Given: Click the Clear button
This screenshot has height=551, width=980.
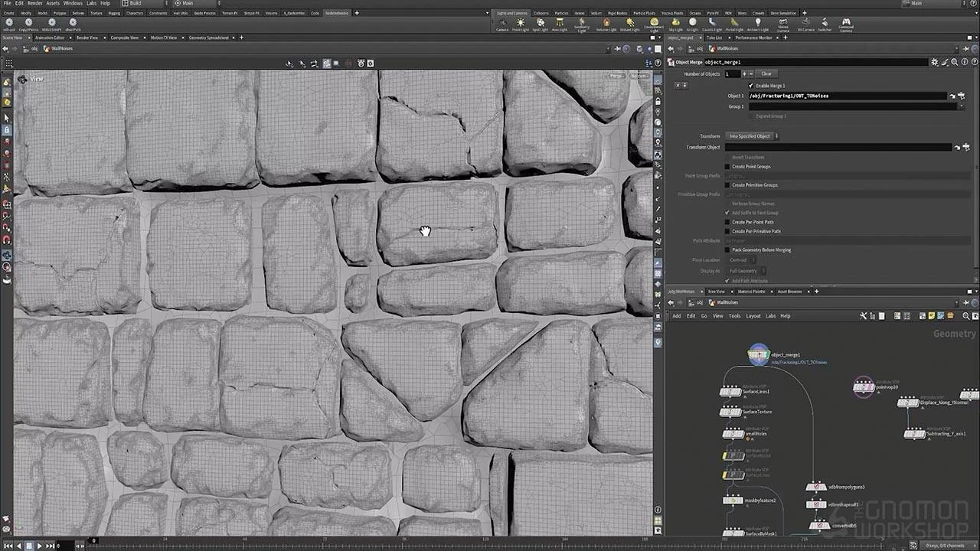Looking at the screenshot, I should [766, 73].
